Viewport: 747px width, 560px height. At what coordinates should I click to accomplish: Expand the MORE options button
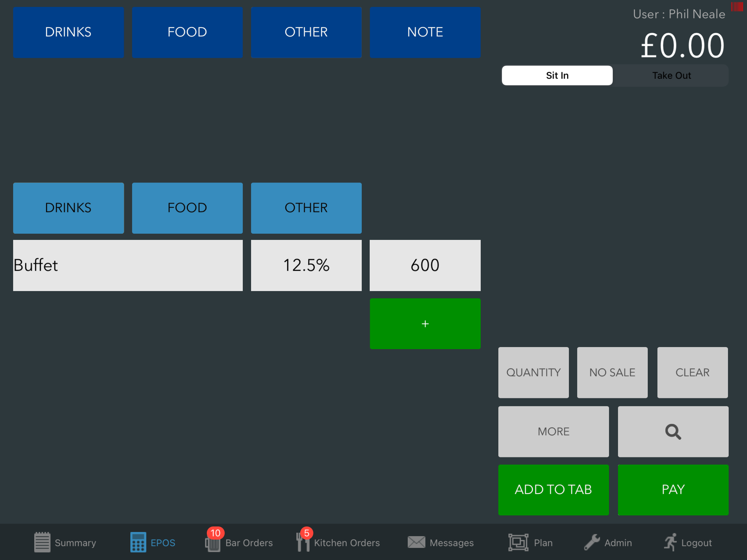point(553,431)
